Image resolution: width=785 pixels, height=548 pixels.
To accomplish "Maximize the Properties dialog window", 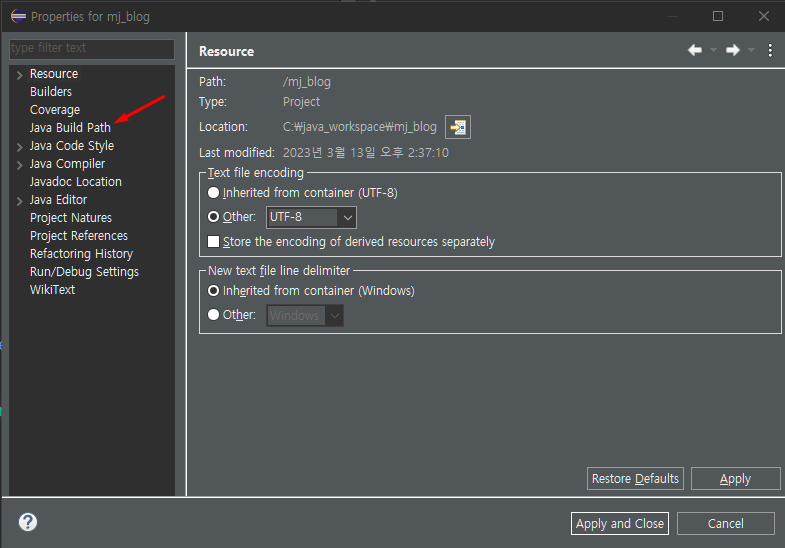I will pyautogui.click(x=718, y=16).
